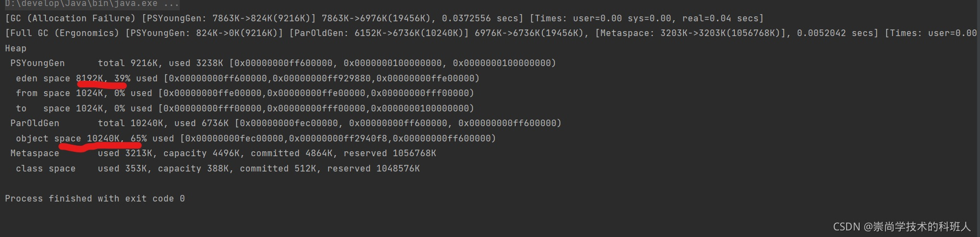The image size is (980, 237).
Task: Click the class space used 353K line
Action: (x=217, y=169)
